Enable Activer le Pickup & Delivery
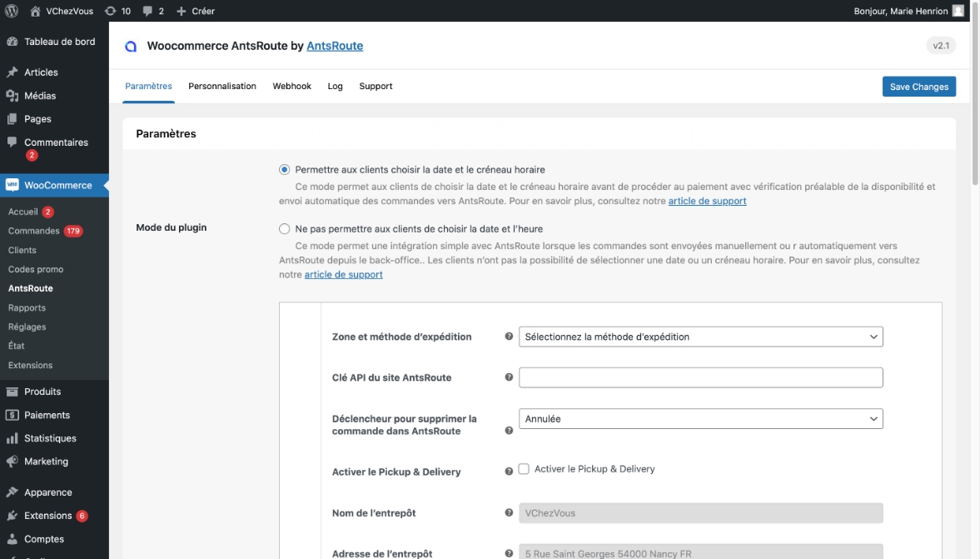This screenshot has height=559, width=980. [x=524, y=468]
